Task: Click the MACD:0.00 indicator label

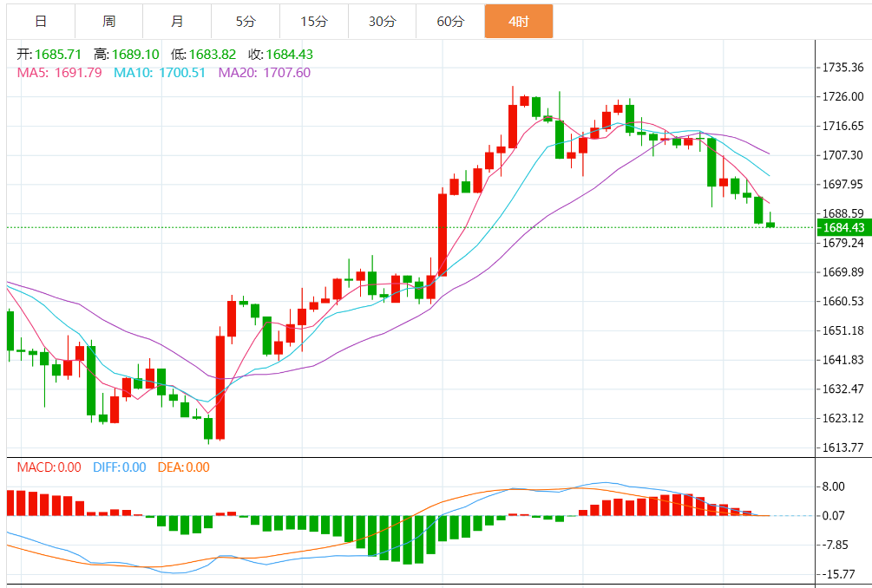Action: [x=49, y=467]
